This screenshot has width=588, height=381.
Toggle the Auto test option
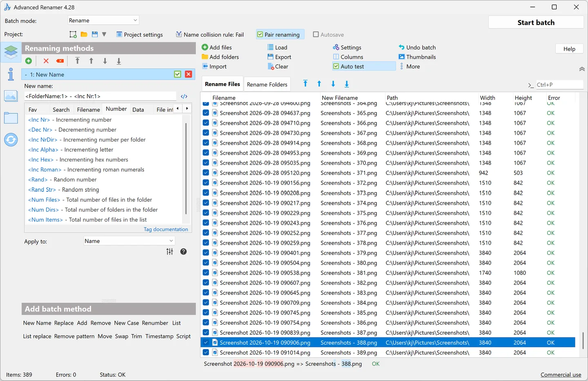363,66
